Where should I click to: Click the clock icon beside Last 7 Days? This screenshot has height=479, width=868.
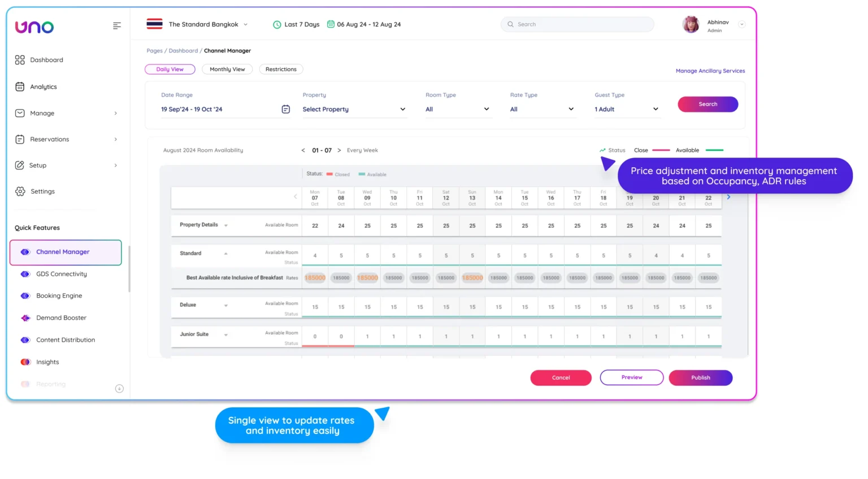point(277,24)
